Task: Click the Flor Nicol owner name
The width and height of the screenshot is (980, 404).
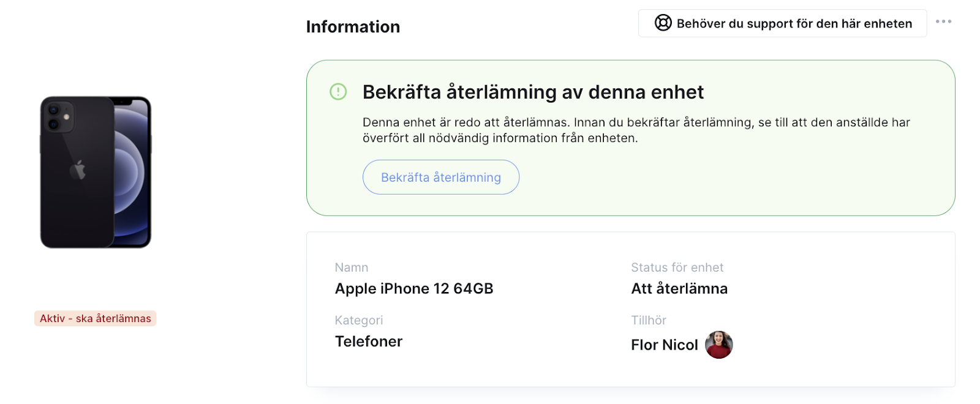Action: point(665,345)
